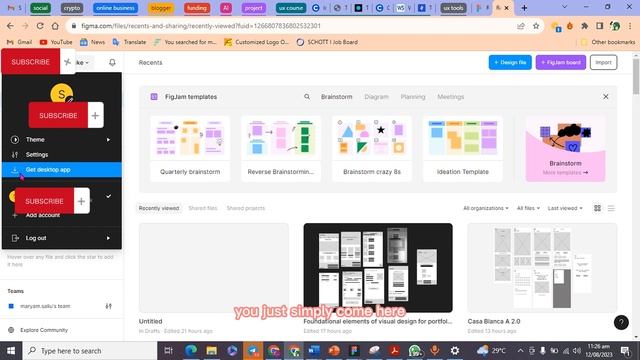640x360 pixels.
Task: Open the Settings gear in the taskbar
Action: pyautogui.click(x=455, y=351)
